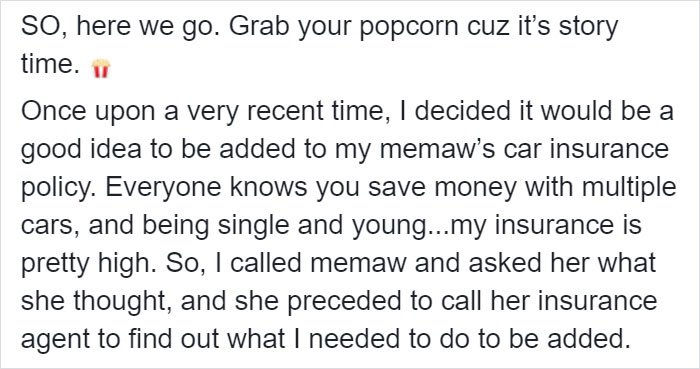Click the word "recent"

tap(277, 112)
